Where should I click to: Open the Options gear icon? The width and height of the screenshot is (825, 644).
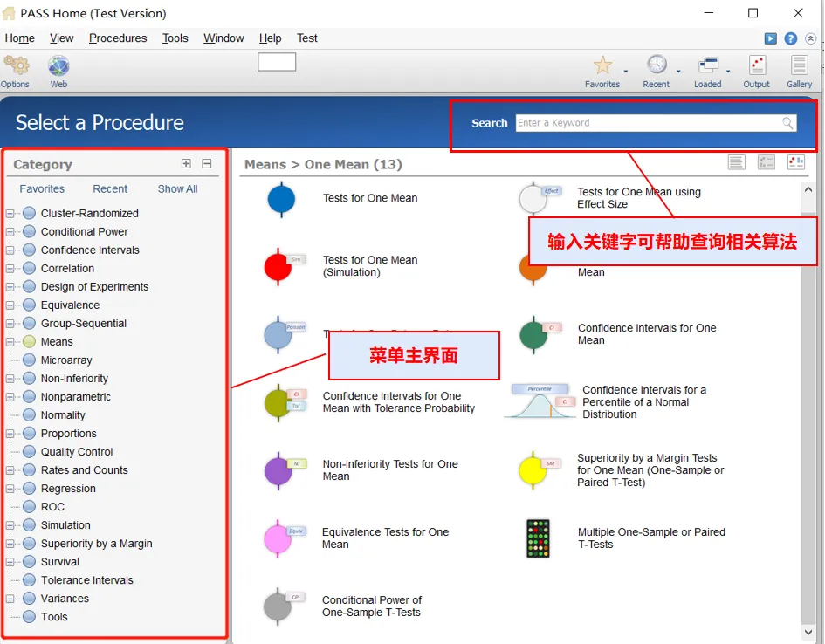pyautogui.click(x=16, y=65)
